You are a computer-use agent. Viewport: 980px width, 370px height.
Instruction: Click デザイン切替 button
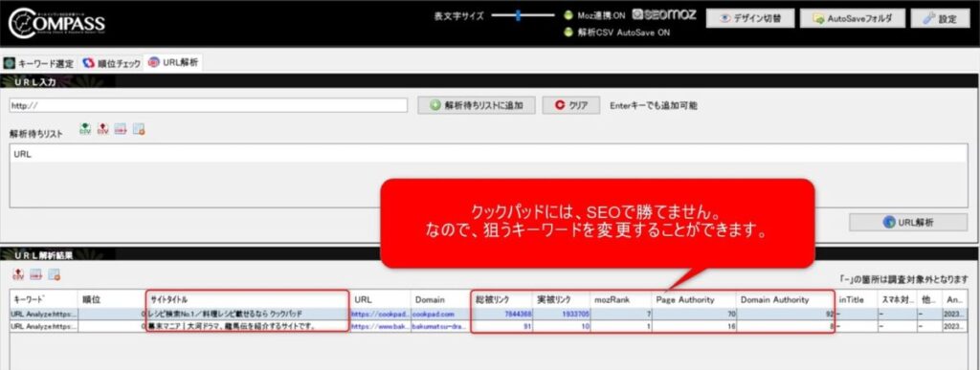[750, 18]
